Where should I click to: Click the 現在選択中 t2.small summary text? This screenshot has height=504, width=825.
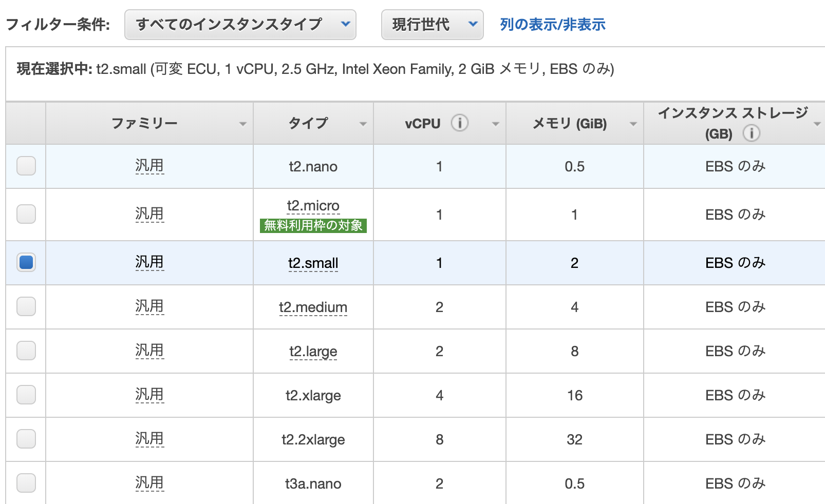[315, 69]
